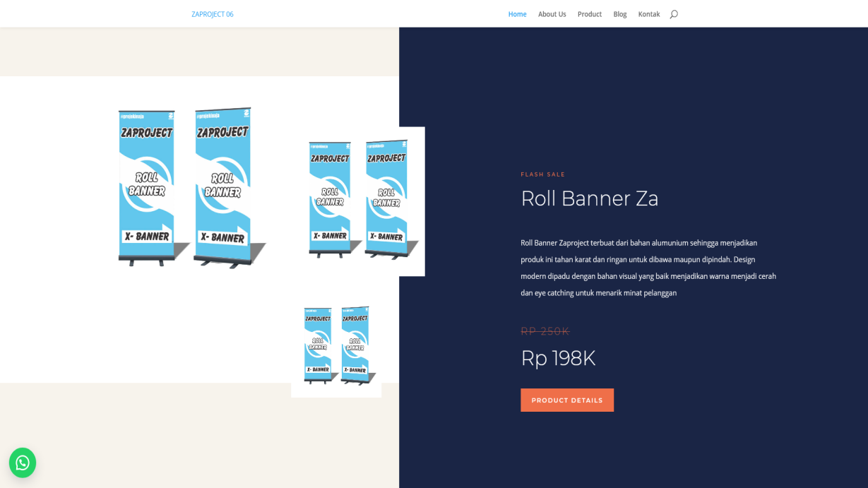The width and height of the screenshot is (868, 488).
Task: Navigate to the Blog menu item
Action: 620,14
